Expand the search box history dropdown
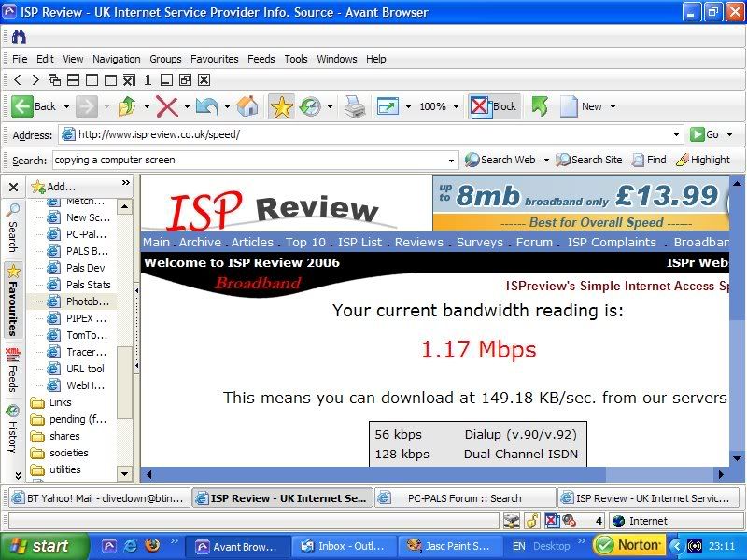747x560 pixels. [x=451, y=161]
